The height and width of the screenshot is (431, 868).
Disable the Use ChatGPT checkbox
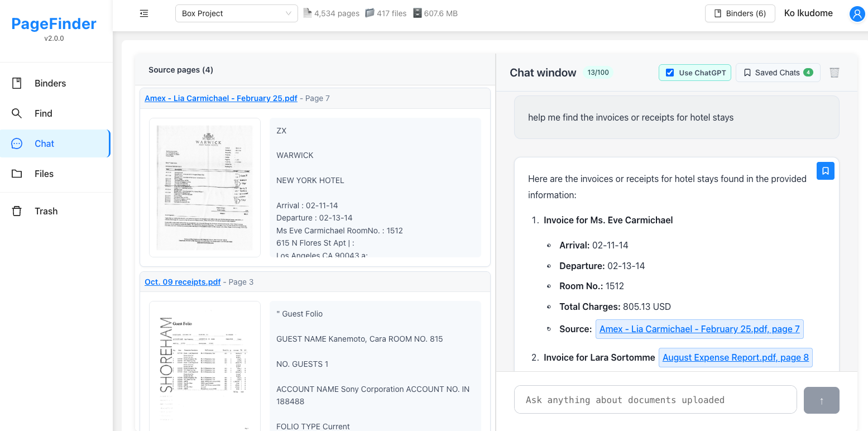coord(670,72)
